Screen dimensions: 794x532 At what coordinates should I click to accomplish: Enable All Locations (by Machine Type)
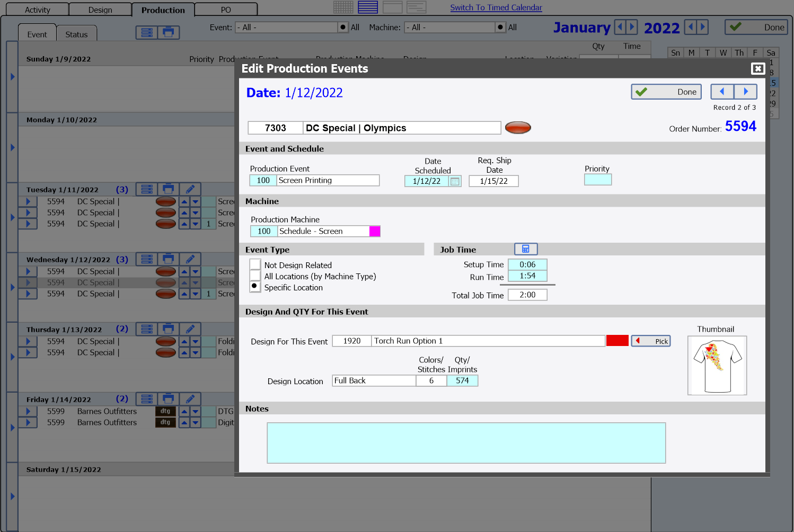coord(255,275)
